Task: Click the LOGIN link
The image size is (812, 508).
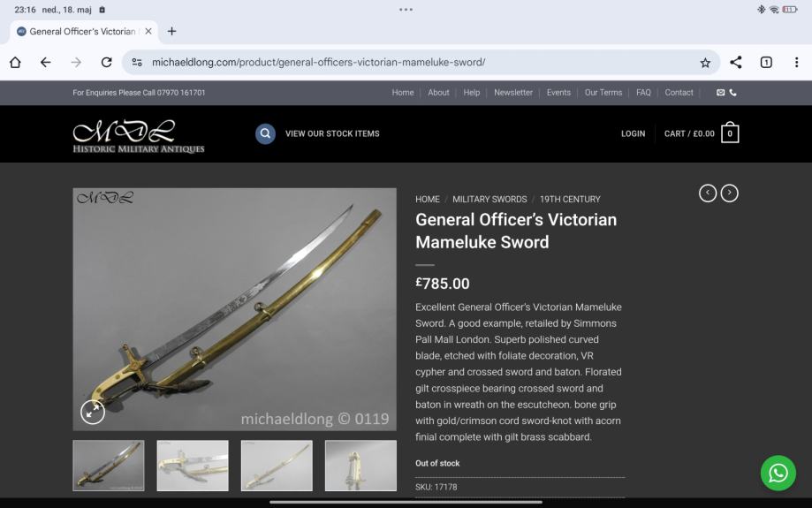Action: tap(633, 133)
